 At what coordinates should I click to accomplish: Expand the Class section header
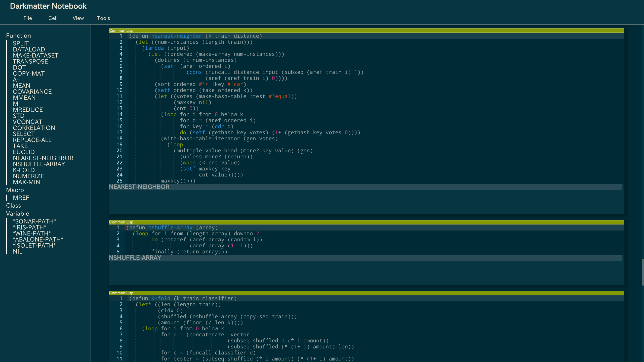tap(13, 205)
